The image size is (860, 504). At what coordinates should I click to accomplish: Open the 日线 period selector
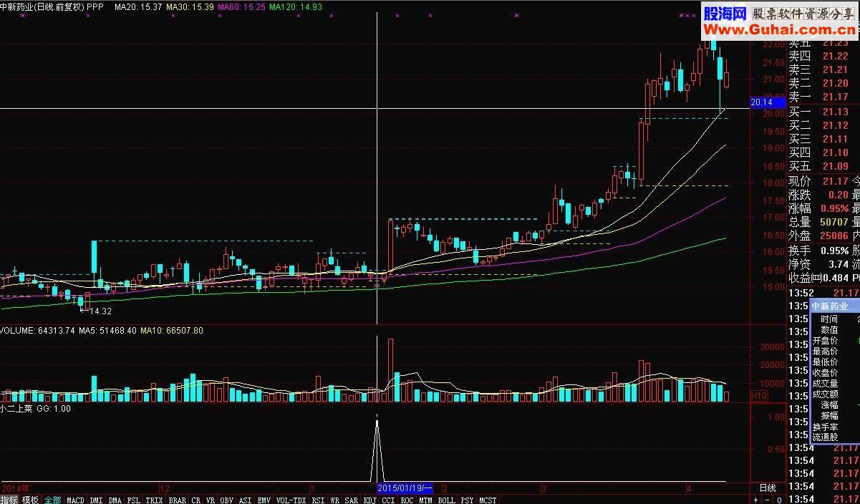(767, 488)
